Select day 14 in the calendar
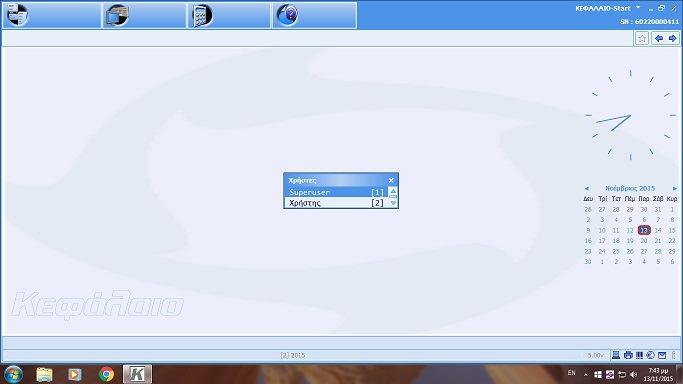 (x=658, y=230)
